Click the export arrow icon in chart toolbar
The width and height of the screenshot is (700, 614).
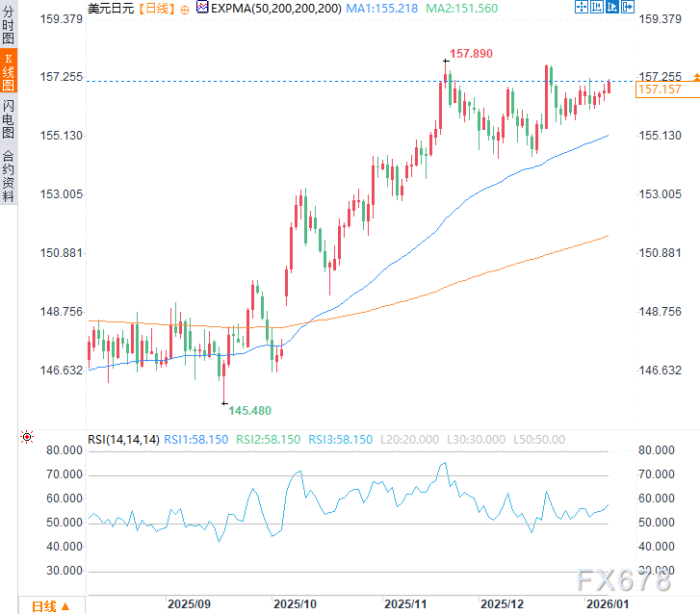627,7
